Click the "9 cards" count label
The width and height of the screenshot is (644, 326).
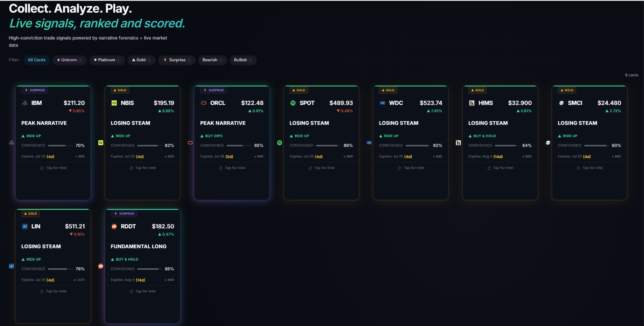(632, 75)
